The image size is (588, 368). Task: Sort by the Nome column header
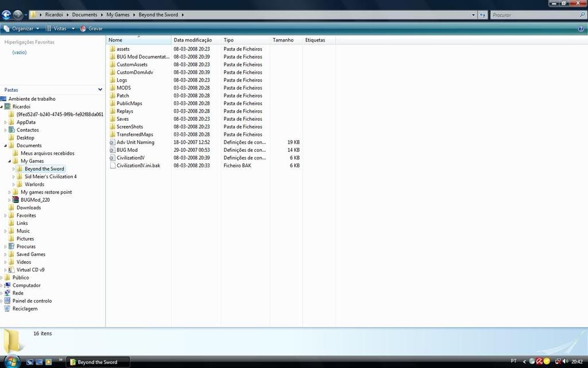click(139, 40)
